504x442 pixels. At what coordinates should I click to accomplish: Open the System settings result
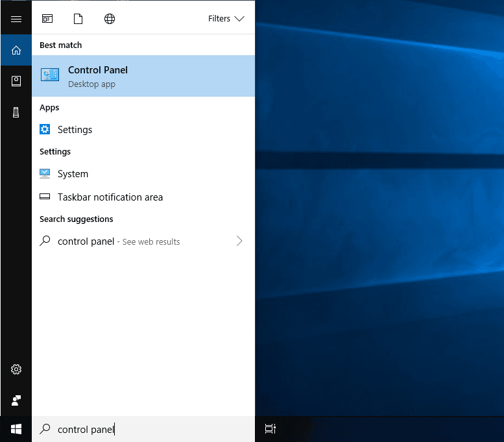tap(143, 174)
